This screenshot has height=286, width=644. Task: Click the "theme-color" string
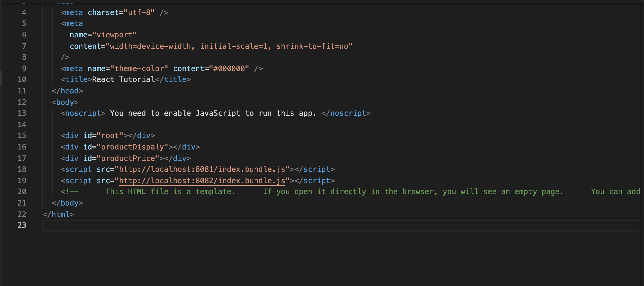pyautogui.click(x=139, y=69)
